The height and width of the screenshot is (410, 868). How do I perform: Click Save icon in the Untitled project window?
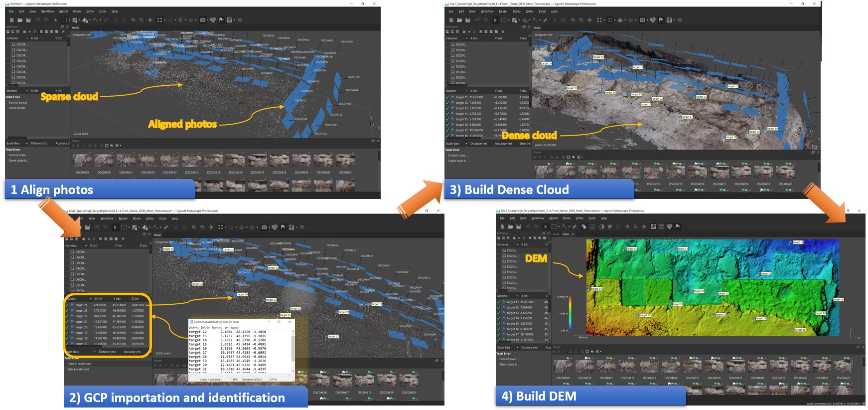tap(28, 20)
